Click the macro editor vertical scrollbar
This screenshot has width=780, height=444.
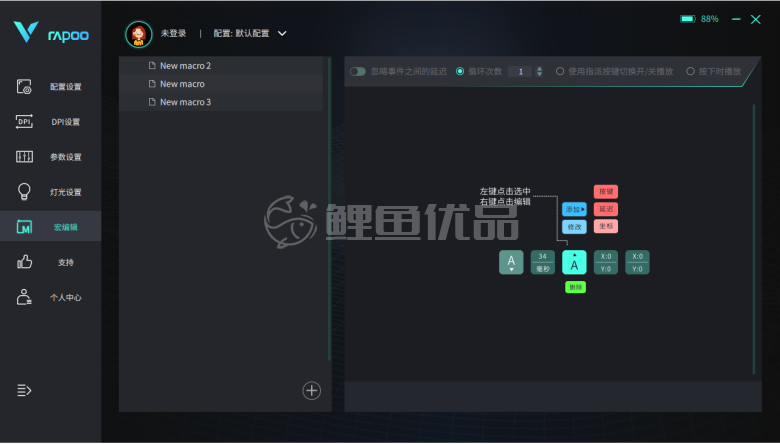click(754, 239)
